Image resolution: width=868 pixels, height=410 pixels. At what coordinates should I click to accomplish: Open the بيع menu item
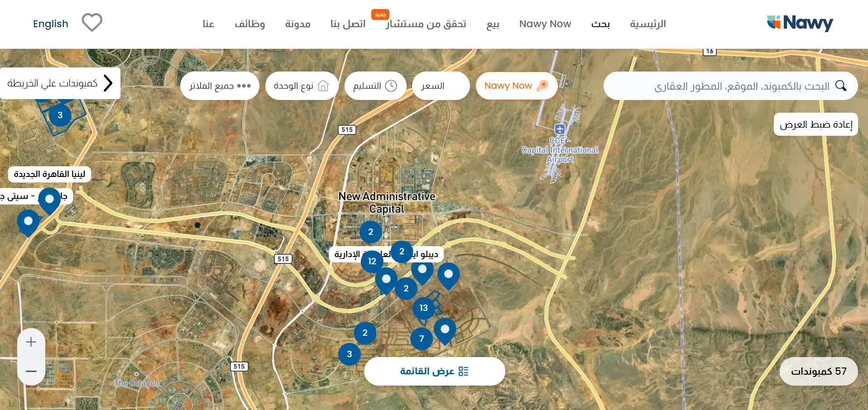(493, 24)
